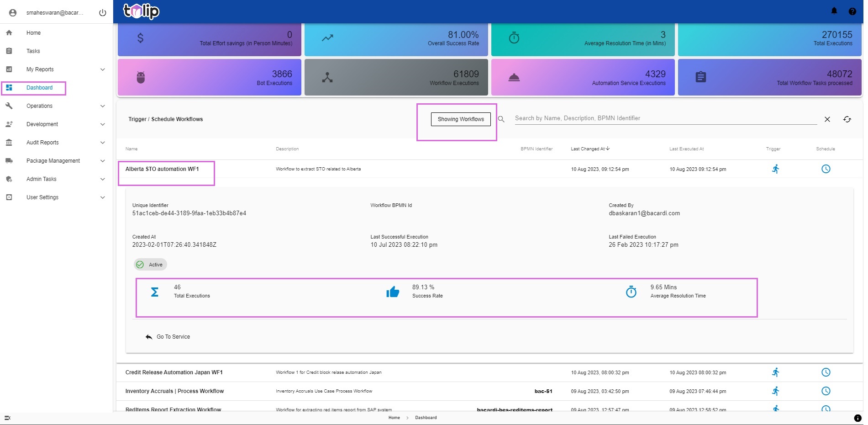868x425 pixels.
Task: Focus the workflow search input field
Action: pos(666,118)
